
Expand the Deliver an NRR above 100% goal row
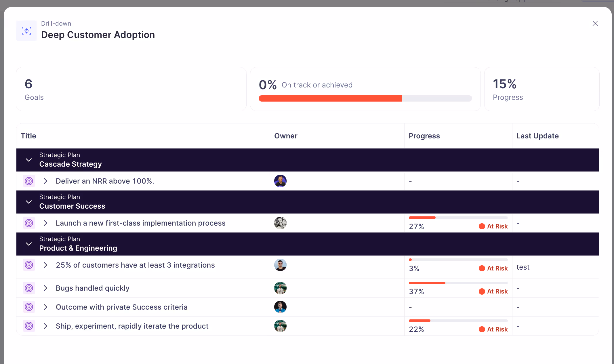coord(45,181)
